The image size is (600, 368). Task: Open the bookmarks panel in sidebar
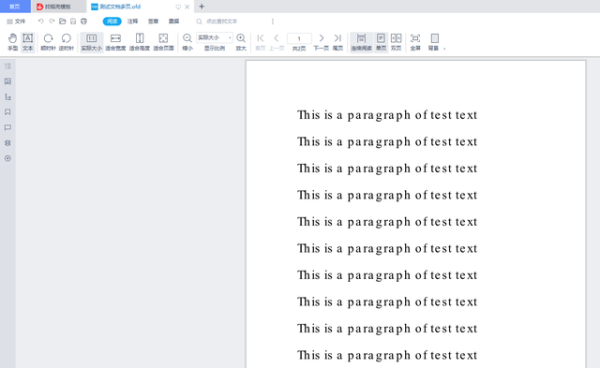8,112
